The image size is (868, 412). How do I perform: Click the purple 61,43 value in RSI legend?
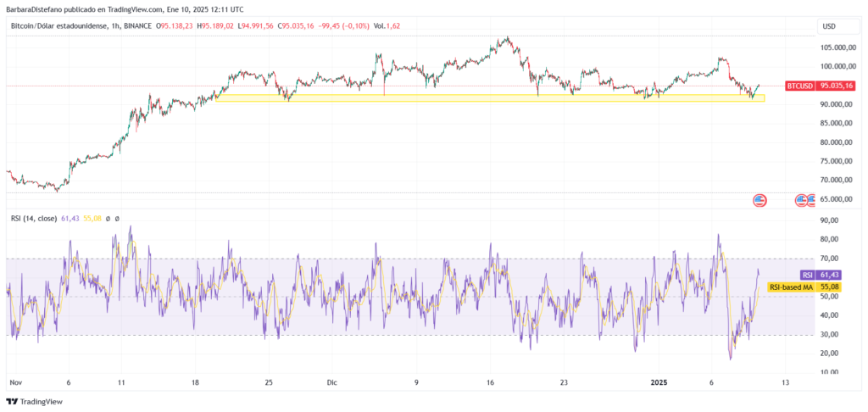[x=70, y=219]
